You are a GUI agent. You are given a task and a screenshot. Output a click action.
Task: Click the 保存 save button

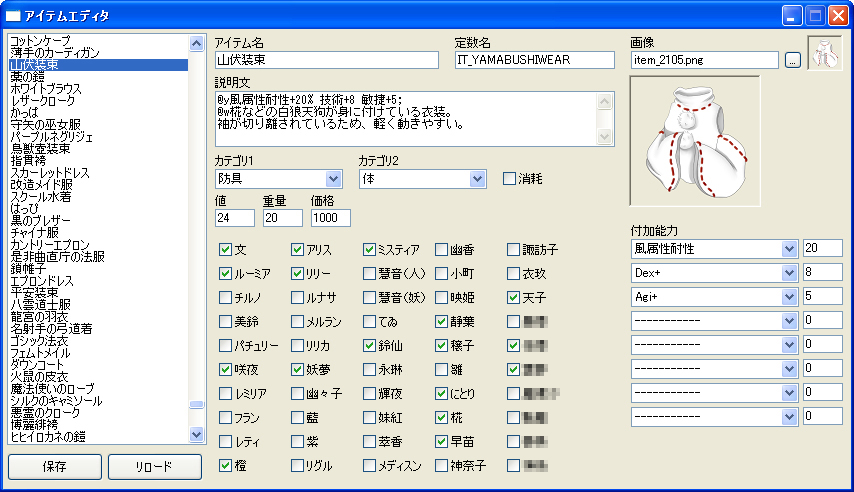(x=55, y=467)
